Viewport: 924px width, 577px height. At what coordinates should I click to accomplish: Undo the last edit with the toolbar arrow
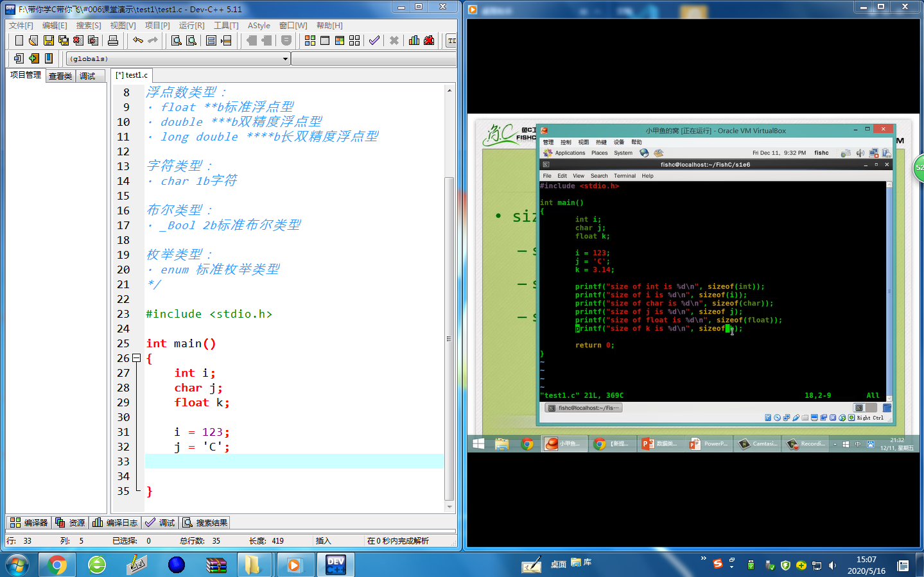(x=138, y=40)
